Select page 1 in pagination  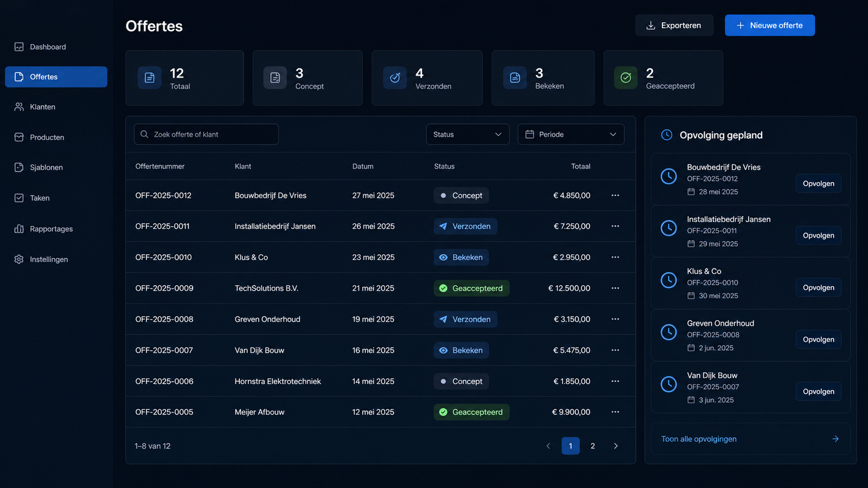coord(570,446)
